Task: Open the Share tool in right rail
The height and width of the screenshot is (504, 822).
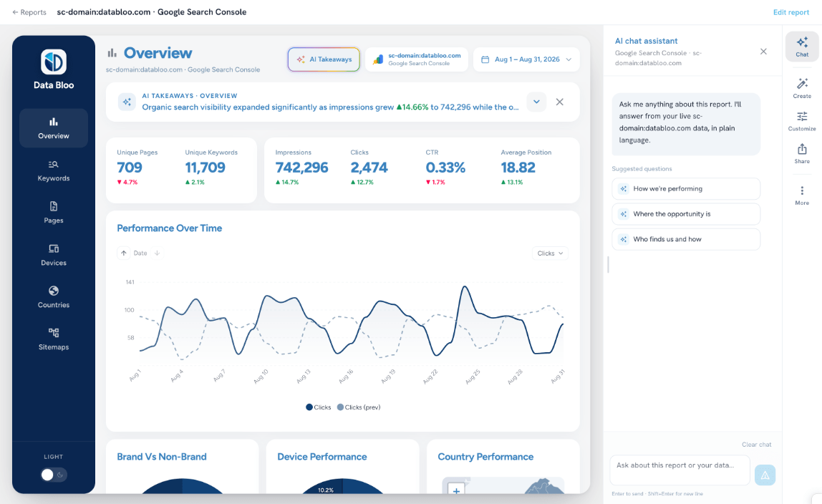Action: pyautogui.click(x=802, y=154)
